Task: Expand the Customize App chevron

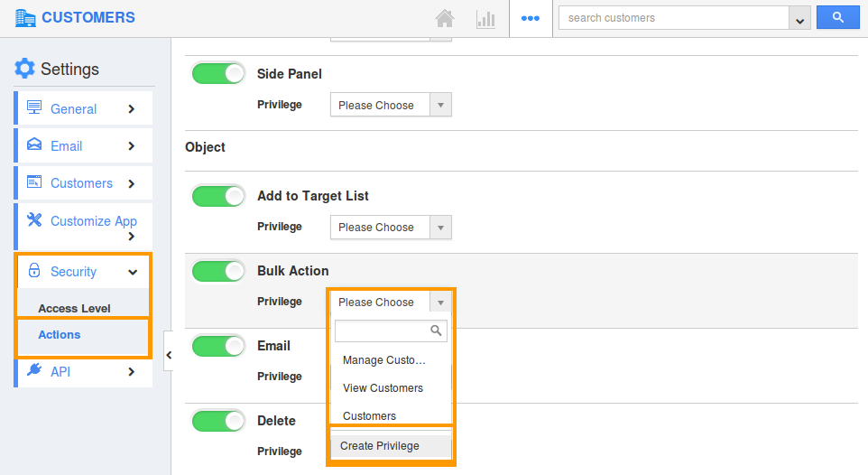Action: [131, 237]
